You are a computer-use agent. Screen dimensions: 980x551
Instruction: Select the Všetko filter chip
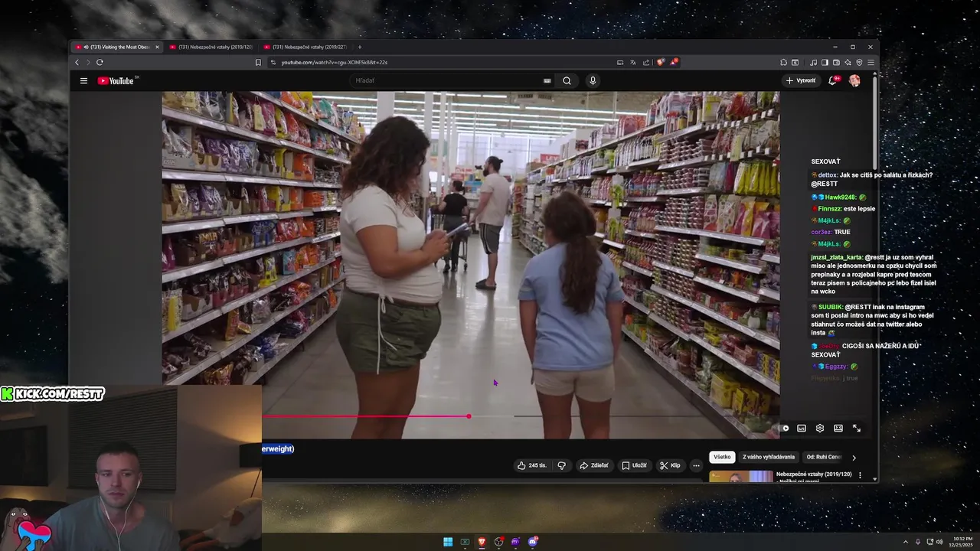722,457
